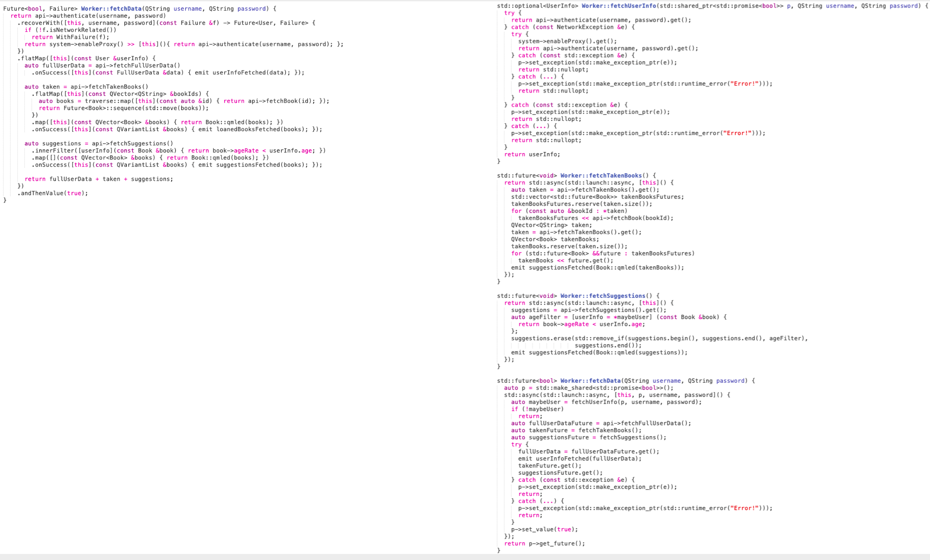Click 'takenBooksFutures.reserve(taken.size());' line
930x560 pixels.
[582, 204]
